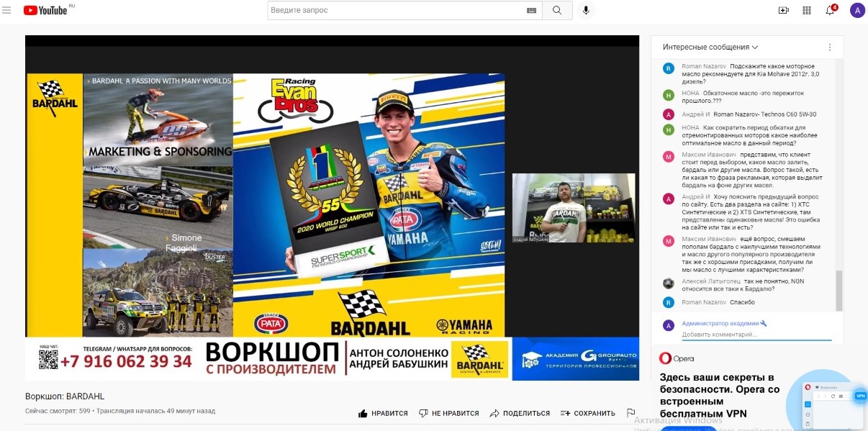
Task: Click the 'Андрей И' avatar on the Technos C60 message
Action: click(669, 114)
